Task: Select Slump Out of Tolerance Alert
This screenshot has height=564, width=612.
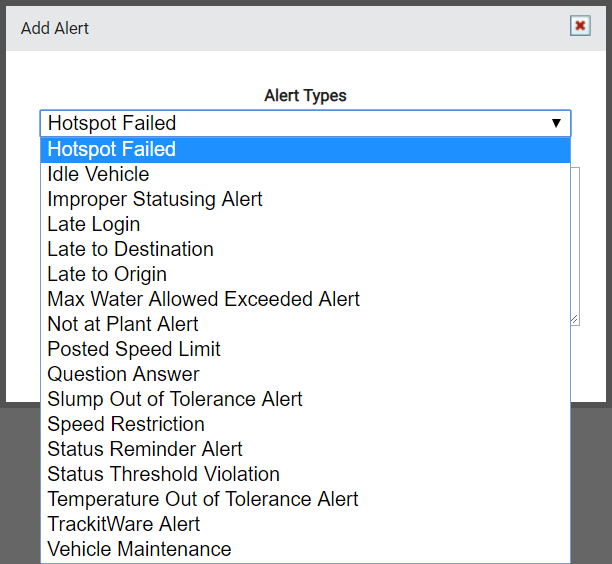Action: tap(305, 399)
